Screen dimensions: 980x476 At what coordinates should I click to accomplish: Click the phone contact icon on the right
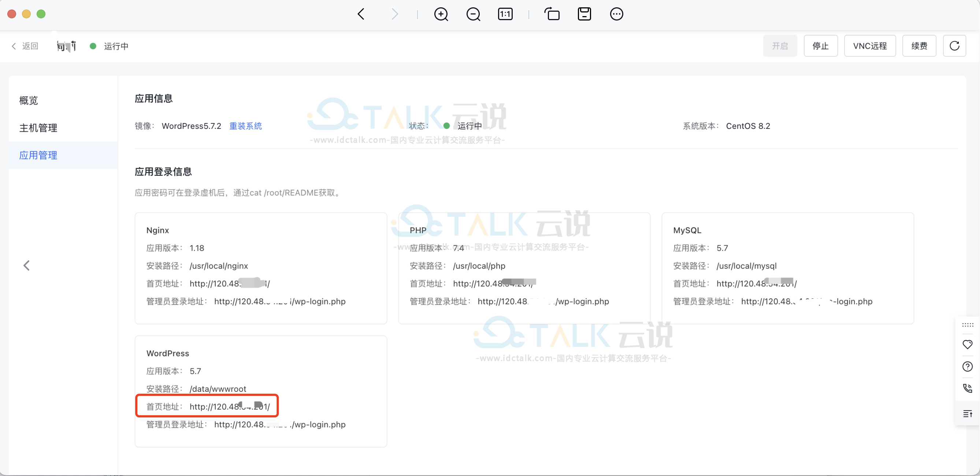point(968,388)
